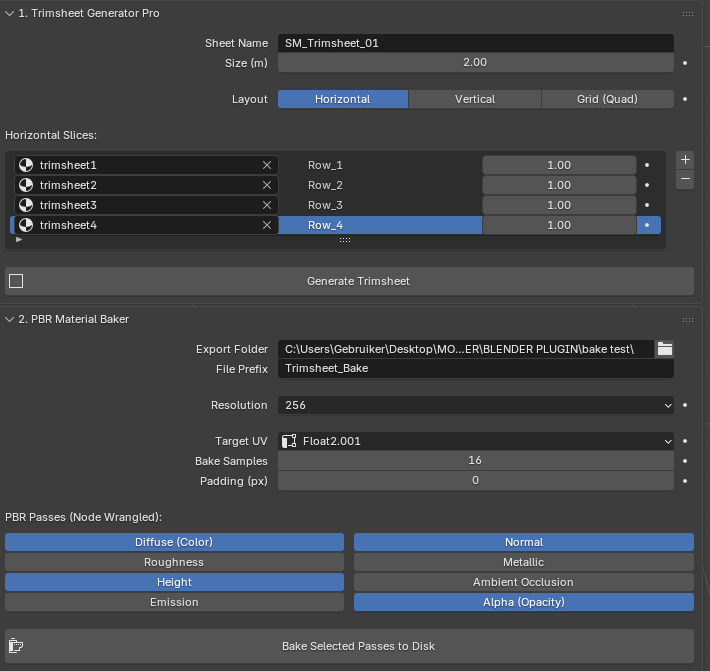Clear the trimsheet2 material with its X
Screen dimensions: 710x671
point(267,185)
